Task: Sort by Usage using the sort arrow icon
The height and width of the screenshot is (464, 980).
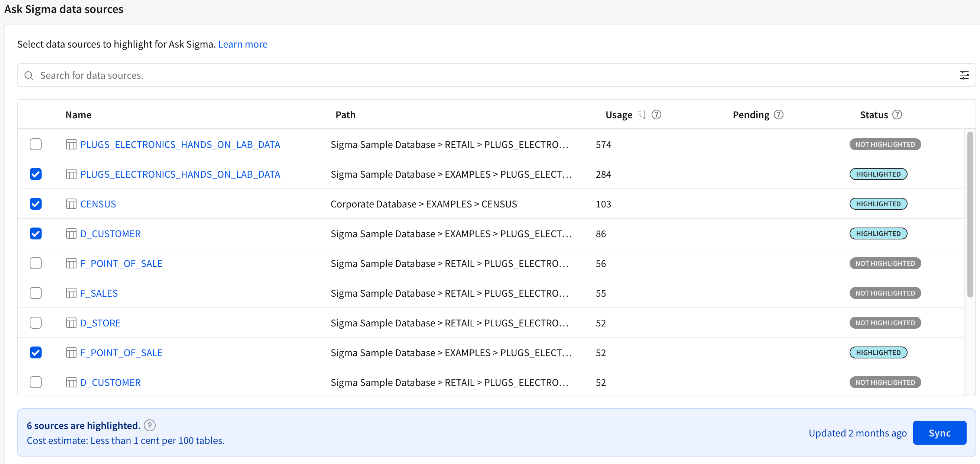Action: click(642, 115)
